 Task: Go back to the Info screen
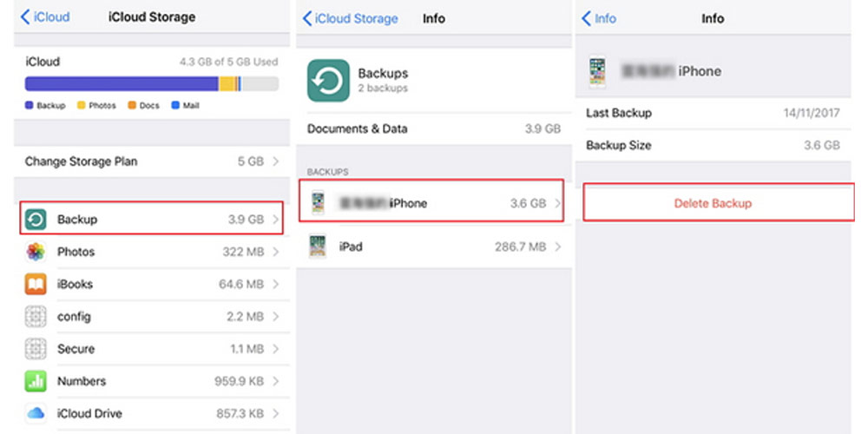[598, 18]
